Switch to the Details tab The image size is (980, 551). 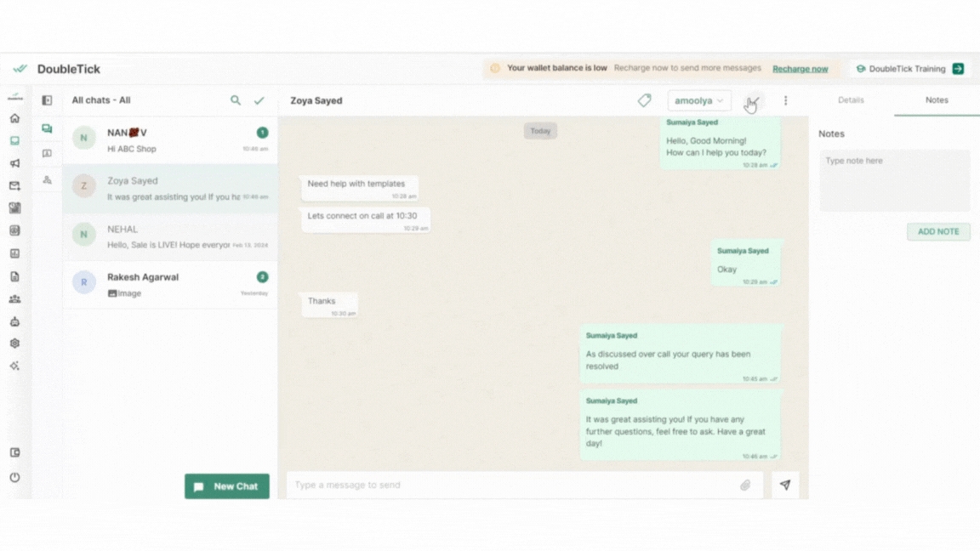coord(851,100)
